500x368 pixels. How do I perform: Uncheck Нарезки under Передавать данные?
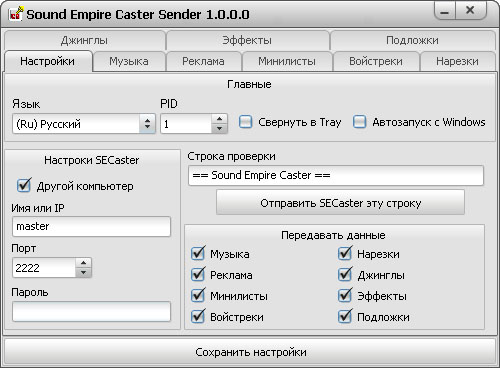coord(345,254)
